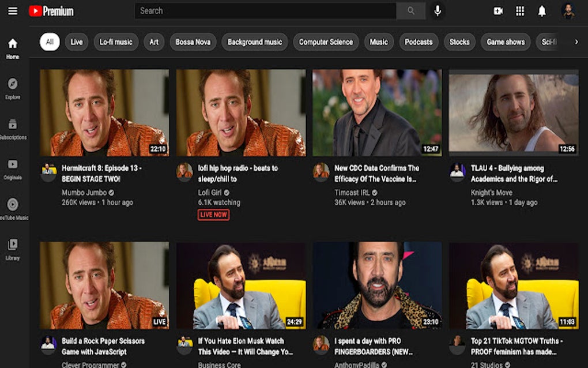Click AnthonyPadilla channel avatar
Image resolution: width=588 pixels, height=368 pixels.
[321, 345]
